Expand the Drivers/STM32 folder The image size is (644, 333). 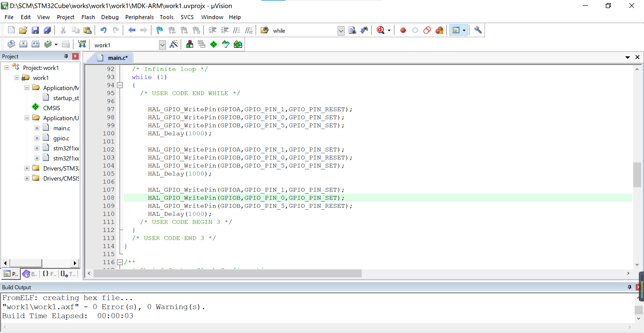(27, 168)
